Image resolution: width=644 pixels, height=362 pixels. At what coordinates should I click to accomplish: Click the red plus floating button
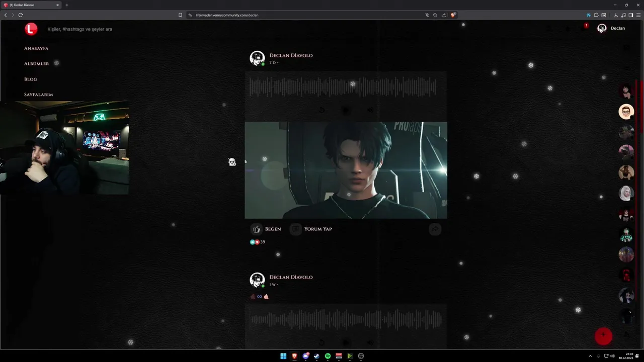[603, 336]
